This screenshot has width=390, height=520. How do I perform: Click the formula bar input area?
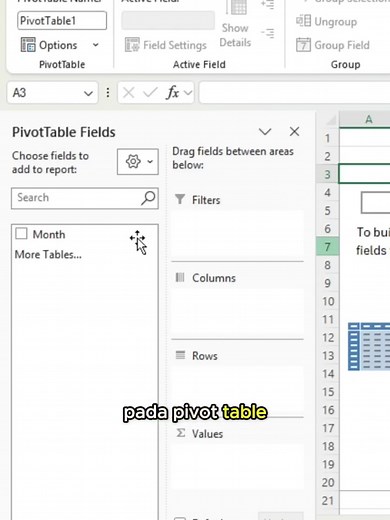pos(295,93)
